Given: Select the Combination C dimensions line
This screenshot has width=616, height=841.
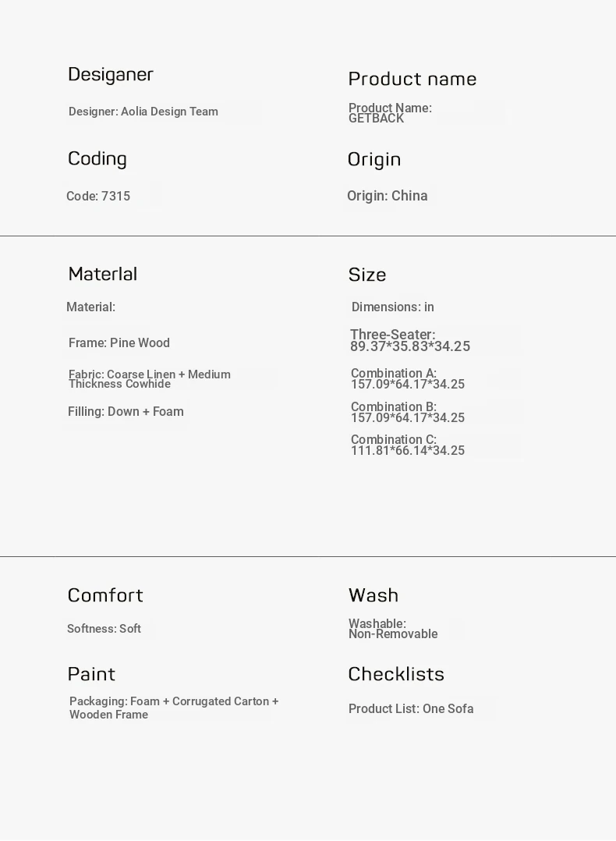Looking at the screenshot, I should [x=408, y=445].
